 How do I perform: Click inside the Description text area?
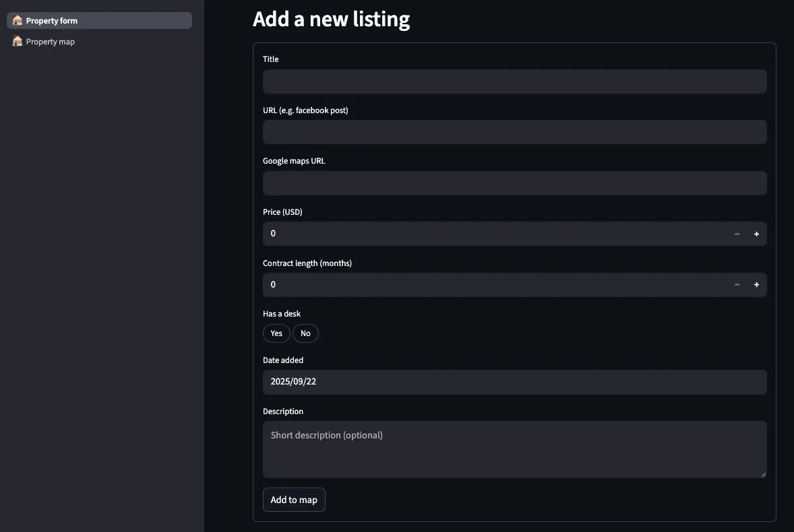(x=514, y=449)
